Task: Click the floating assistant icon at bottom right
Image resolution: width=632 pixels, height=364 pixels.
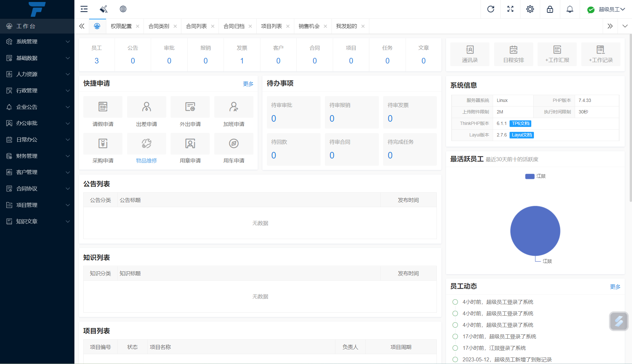Action: tap(619, 321)
